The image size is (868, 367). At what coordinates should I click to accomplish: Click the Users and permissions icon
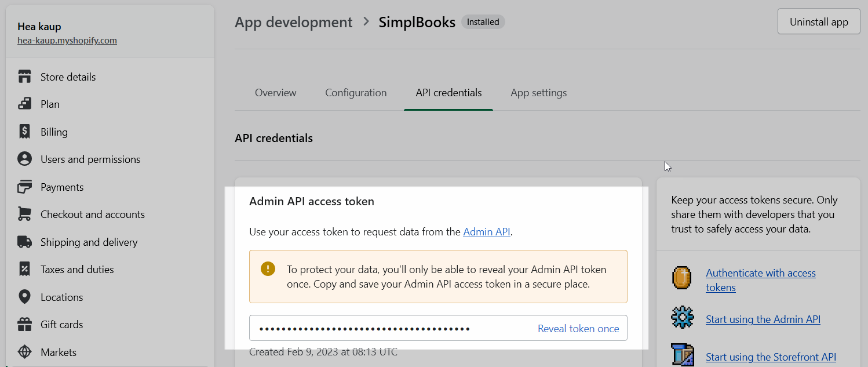point(24,159)
